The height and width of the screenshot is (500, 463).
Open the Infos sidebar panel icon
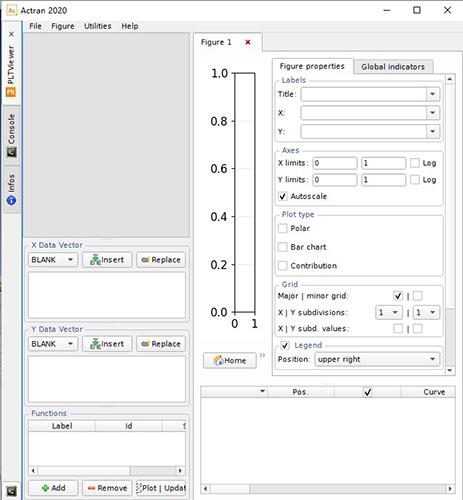(11, 200)
